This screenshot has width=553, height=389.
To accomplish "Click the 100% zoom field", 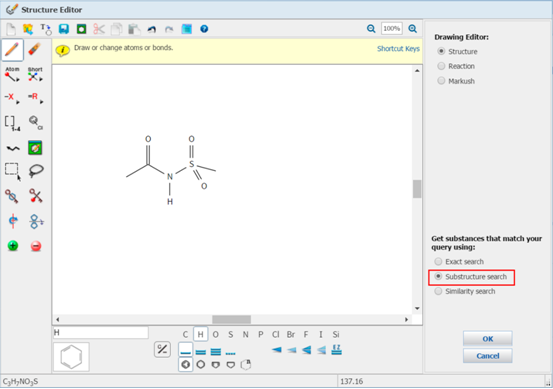I will (392, 29).
